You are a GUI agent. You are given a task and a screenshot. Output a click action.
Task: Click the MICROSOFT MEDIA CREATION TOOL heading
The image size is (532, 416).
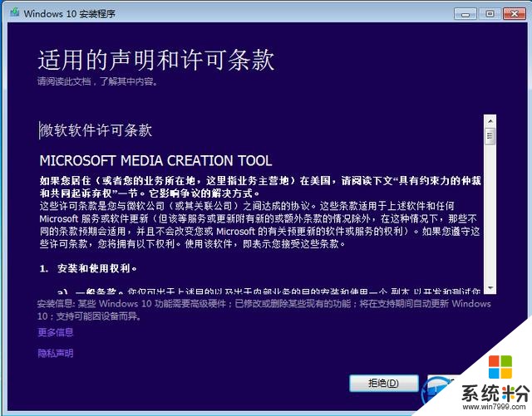coord(155,161)
